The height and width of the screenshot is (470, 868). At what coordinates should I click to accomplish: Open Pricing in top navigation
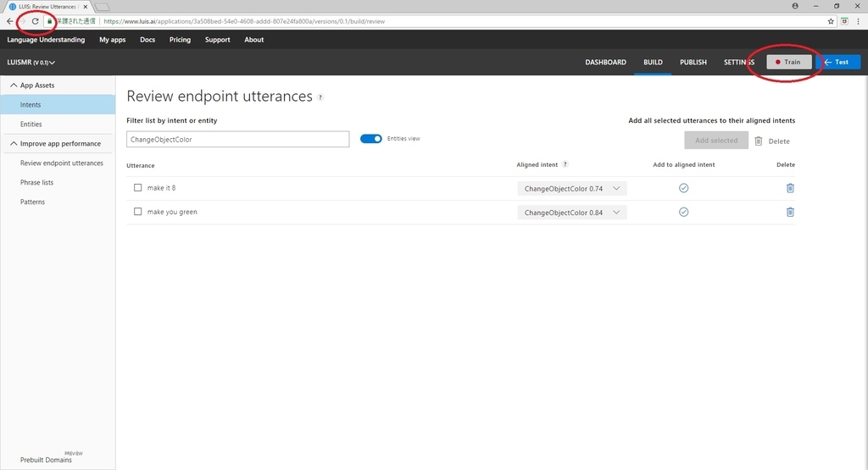click(x=180, y=40)
